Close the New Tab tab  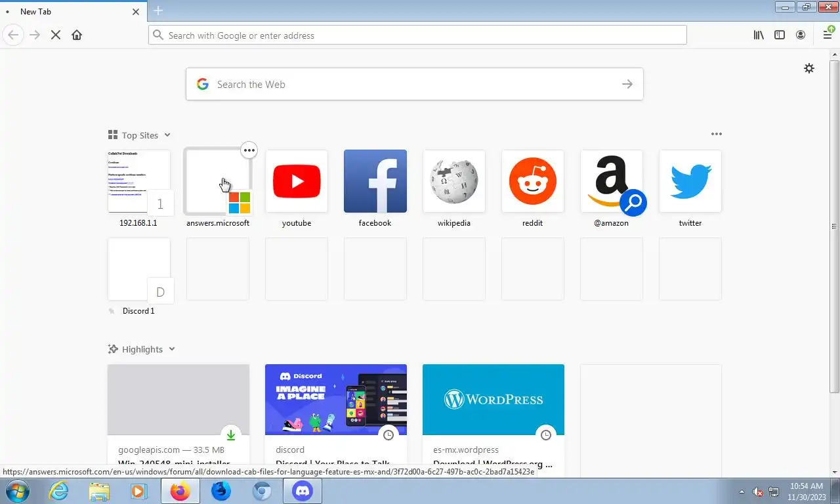136,11
